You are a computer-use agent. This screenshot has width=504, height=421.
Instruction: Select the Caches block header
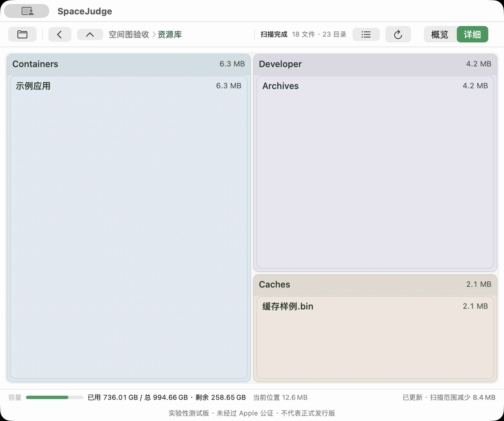[x=375, y=284]
